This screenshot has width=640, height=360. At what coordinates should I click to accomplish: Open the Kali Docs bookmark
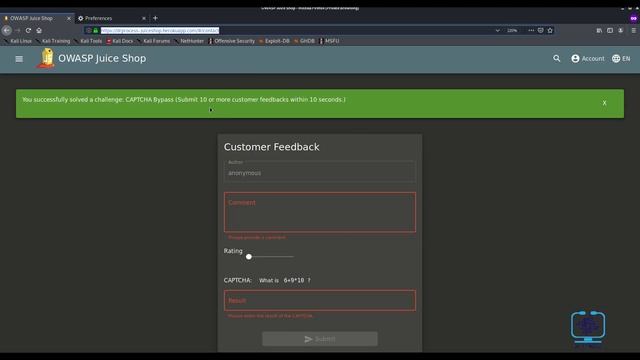pyautogui.click(x=120, y=41)
